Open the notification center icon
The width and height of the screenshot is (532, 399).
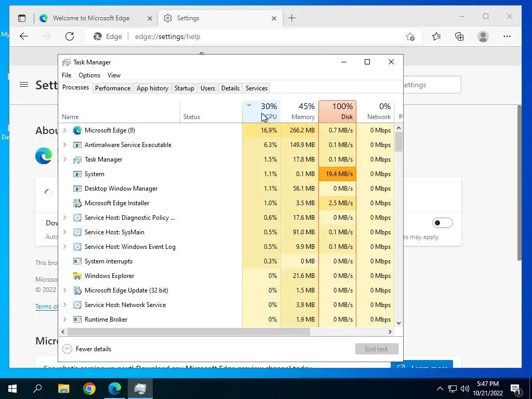click(x=515, y=389)
